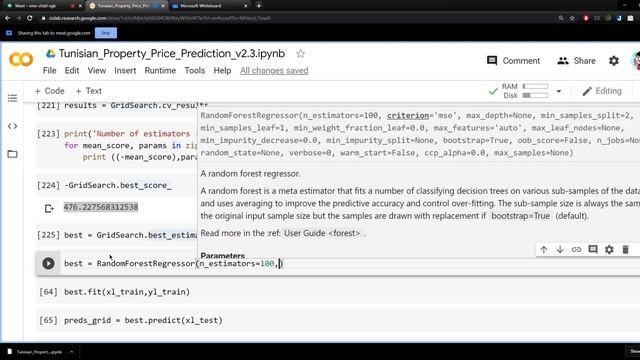Expand the download chip options arrow
Viewport: 640px width, 360px height.
coord(71,351)
